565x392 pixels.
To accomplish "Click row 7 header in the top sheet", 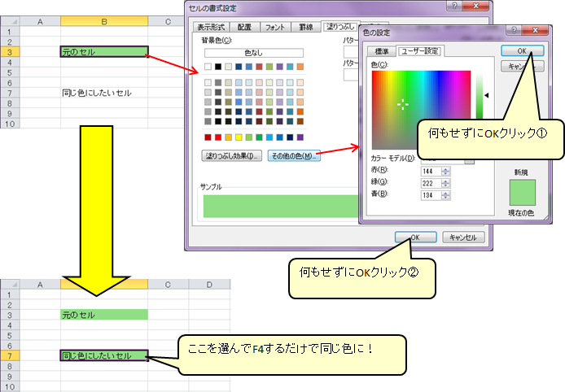I will pyautogui.click(x=10, y=93).
